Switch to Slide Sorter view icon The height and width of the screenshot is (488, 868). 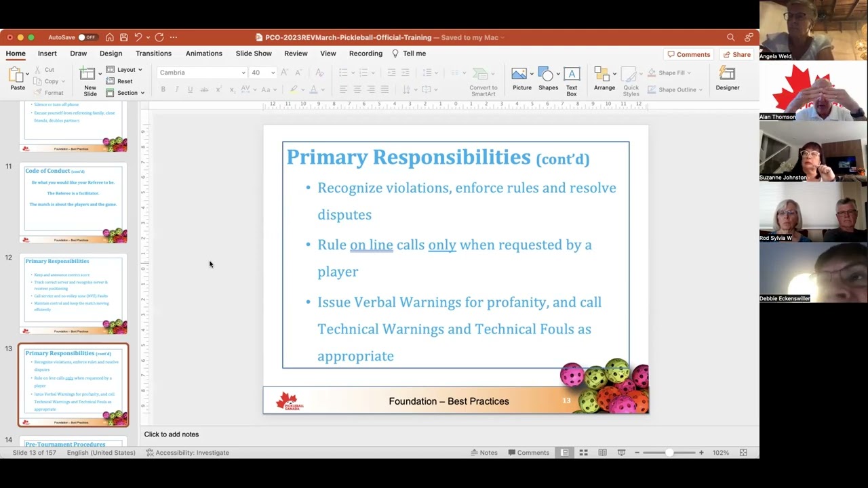[583, 453]
